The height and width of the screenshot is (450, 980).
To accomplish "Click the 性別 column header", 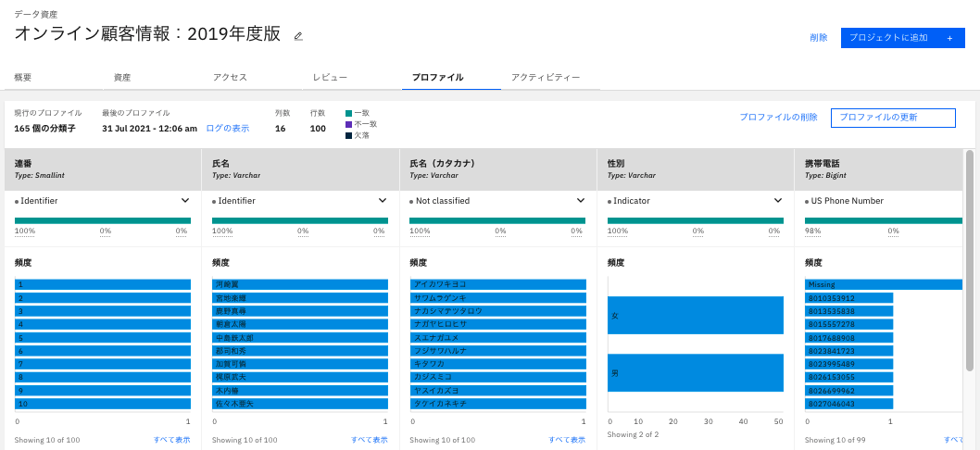I will click(x=696, y=169).
